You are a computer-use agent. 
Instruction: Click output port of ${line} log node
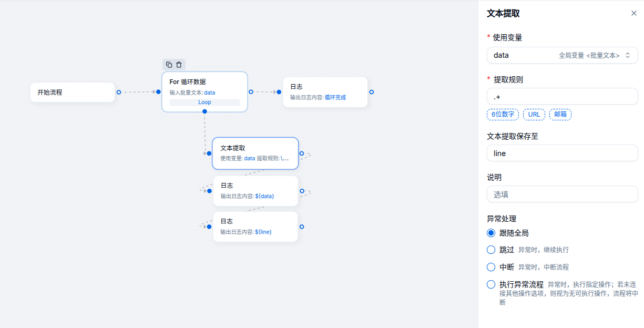[302, 227]
